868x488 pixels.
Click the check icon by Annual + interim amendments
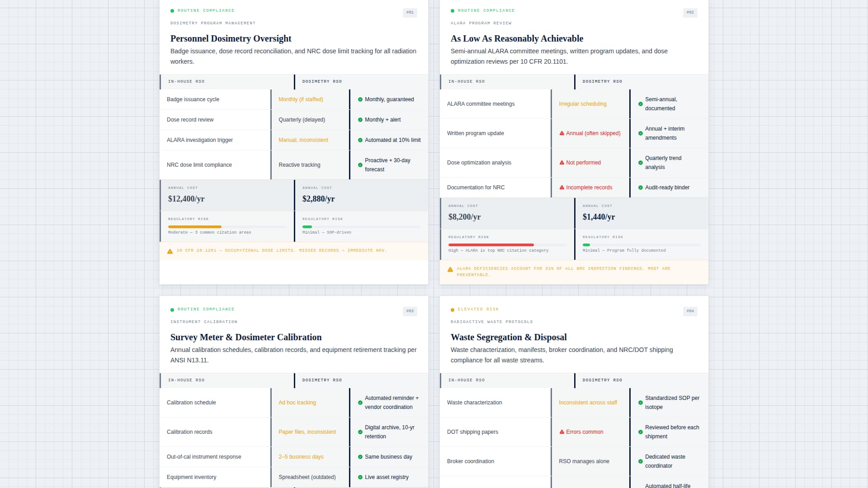pos(641,133)
